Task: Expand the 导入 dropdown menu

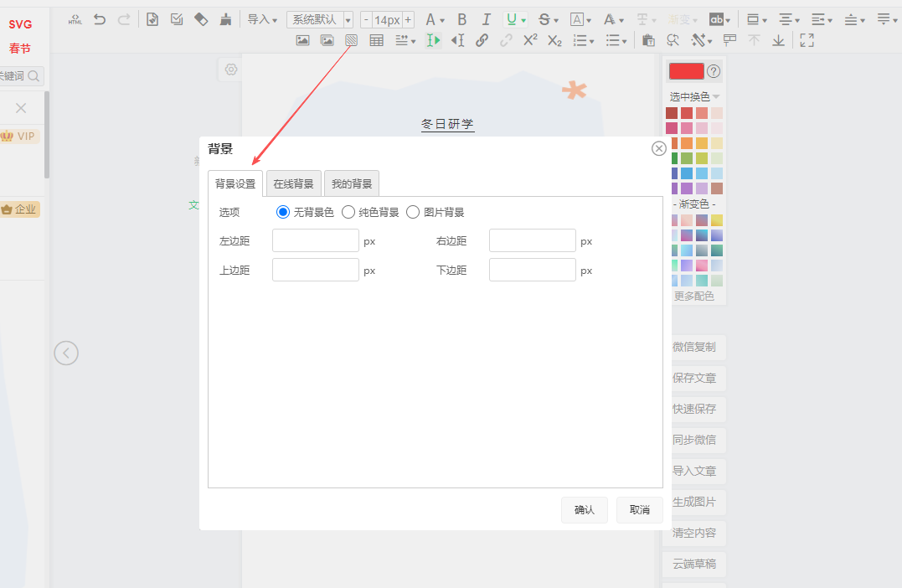Action: click(262, 19)
